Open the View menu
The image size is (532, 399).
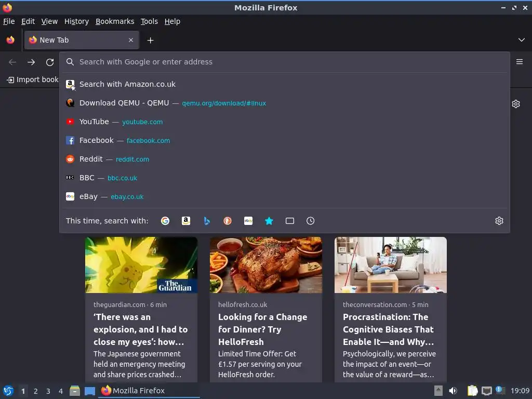click(x=49, y=21)
